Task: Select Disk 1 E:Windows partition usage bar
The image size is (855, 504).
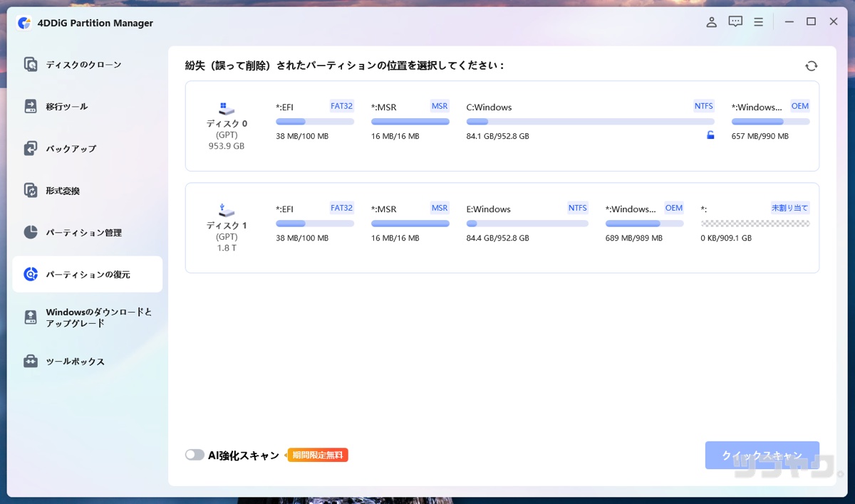Action: click(x=527, y=224)
